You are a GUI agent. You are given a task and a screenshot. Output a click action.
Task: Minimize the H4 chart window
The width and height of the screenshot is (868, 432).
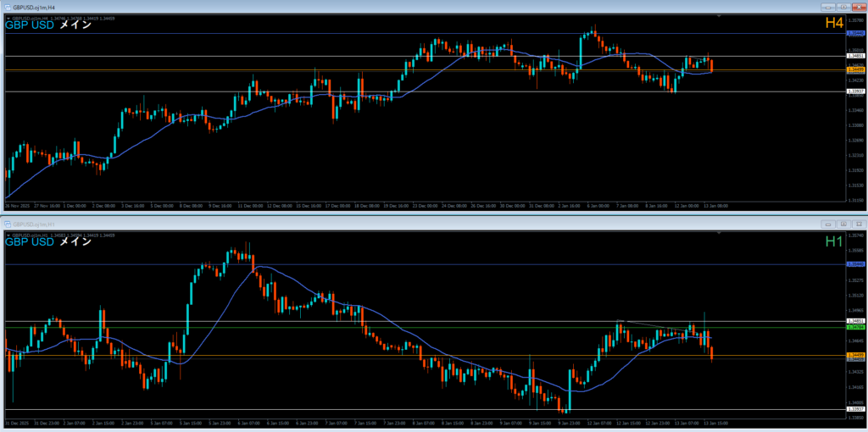827,7
